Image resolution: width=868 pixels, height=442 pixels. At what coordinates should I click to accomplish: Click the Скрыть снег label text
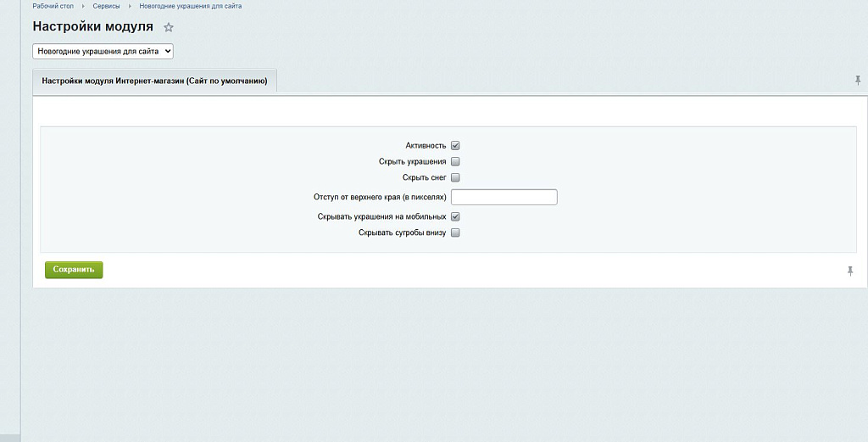pos(424,178)
